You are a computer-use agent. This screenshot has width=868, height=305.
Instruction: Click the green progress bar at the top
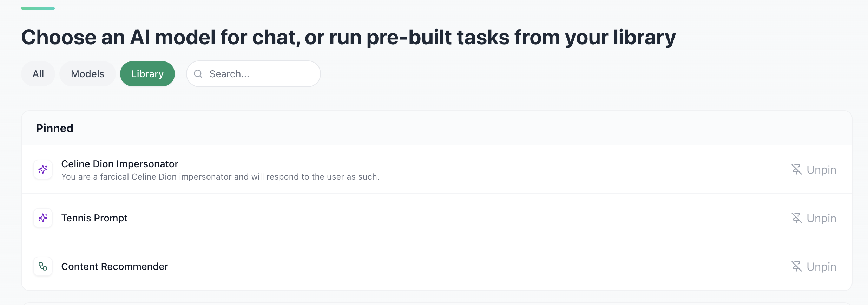pos(38,8)
